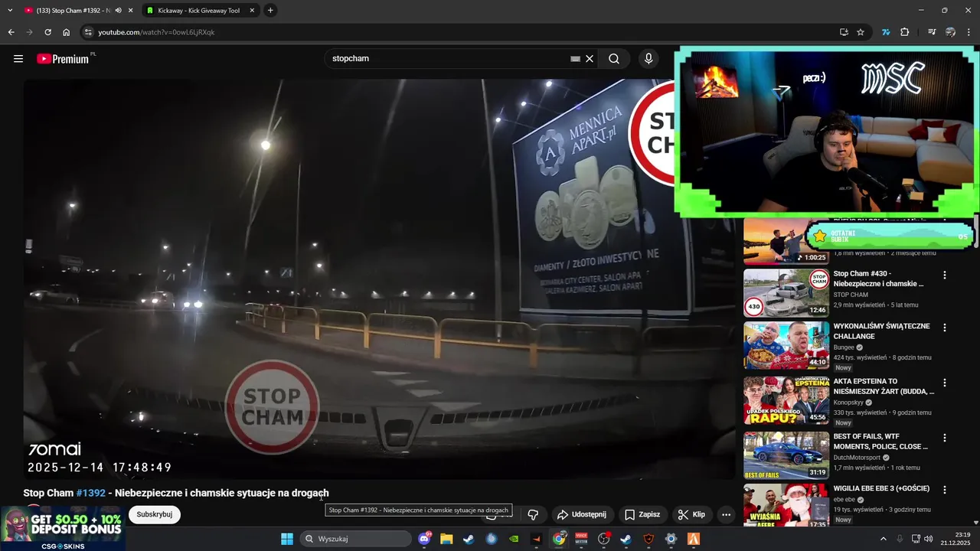Viewport: 980px width, 551px height.
Task: Open a new browser tab
Action: pos(270,11)
